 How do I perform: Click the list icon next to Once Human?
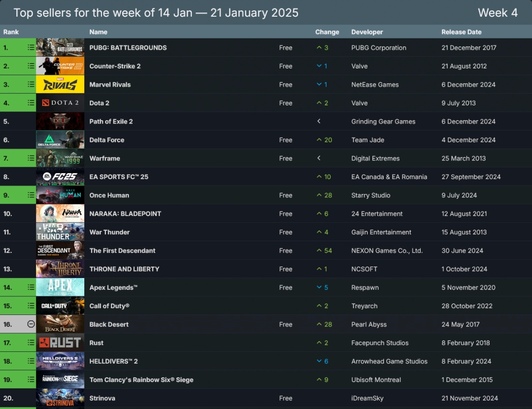click(x=30, y=195)
